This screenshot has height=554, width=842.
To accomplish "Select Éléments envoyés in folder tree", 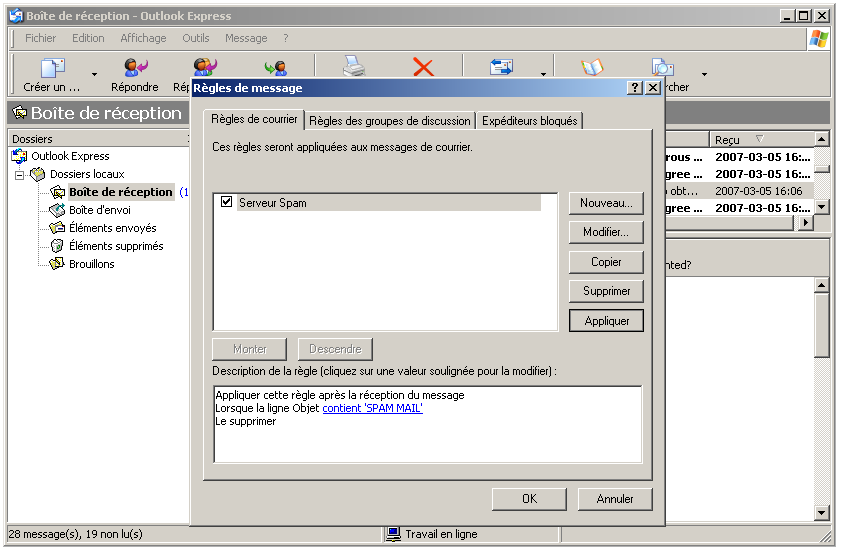I will click(x=113, y=228).
